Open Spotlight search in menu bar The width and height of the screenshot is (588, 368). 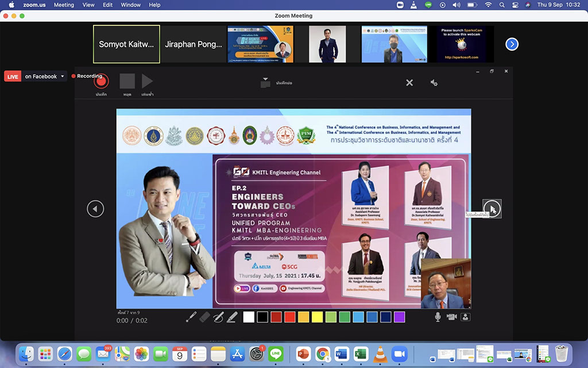point(502,5)
